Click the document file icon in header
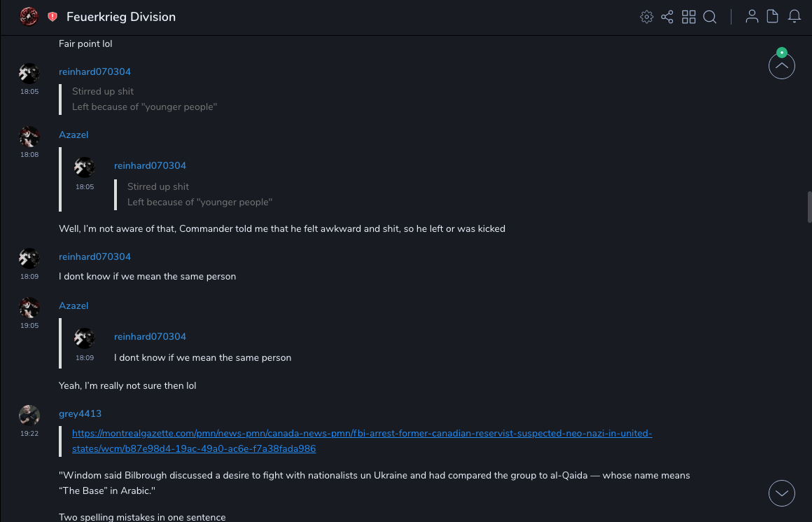This screenshot has width=812, height=522. tap(772, 17)
